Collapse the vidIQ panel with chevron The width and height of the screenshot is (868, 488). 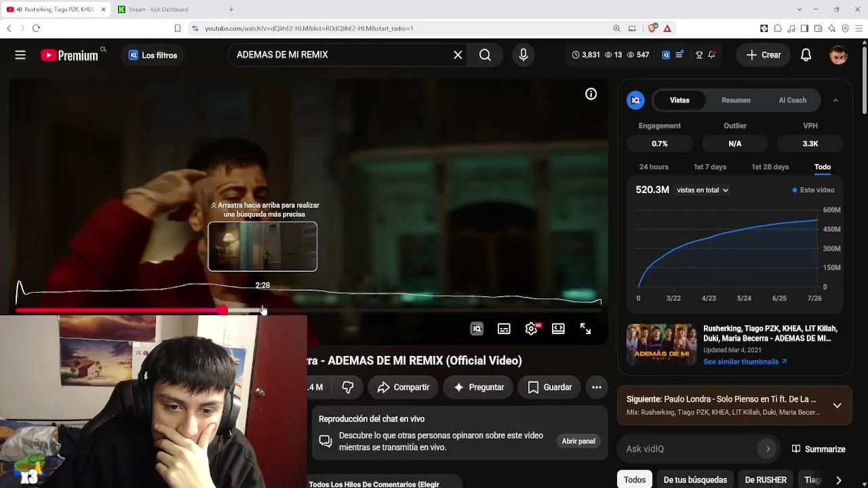835,100
